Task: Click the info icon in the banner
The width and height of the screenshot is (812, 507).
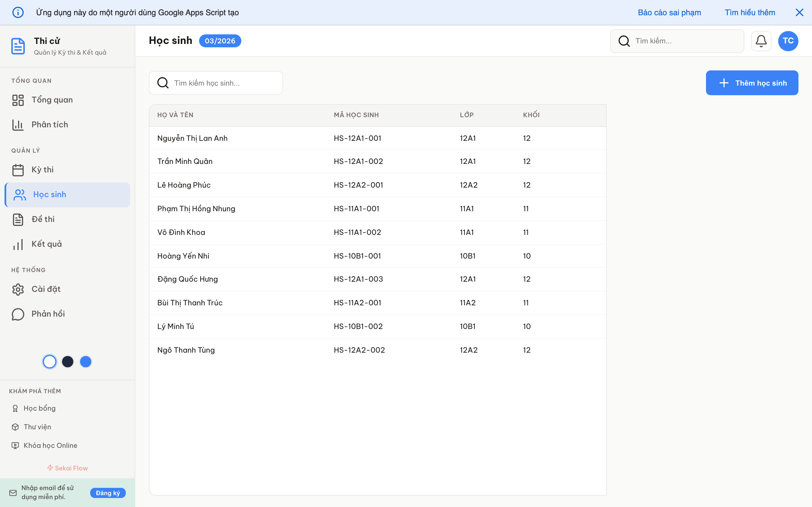Action: (x=18, y=12)
